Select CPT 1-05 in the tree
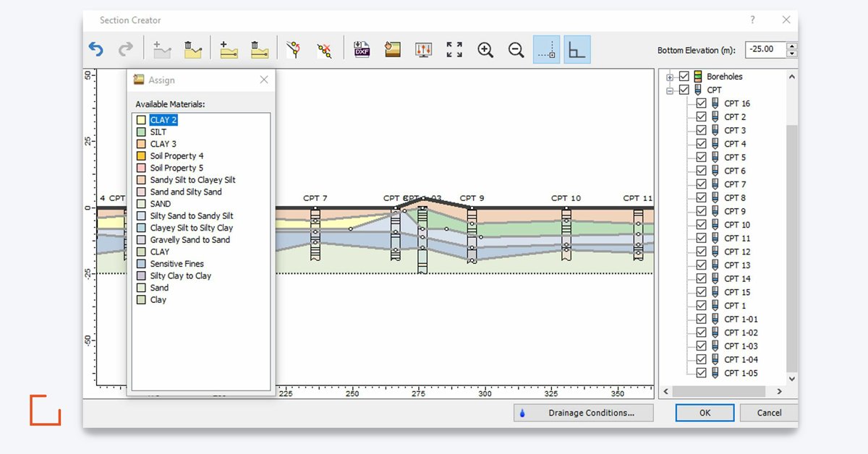 click(x=741, y=373)
